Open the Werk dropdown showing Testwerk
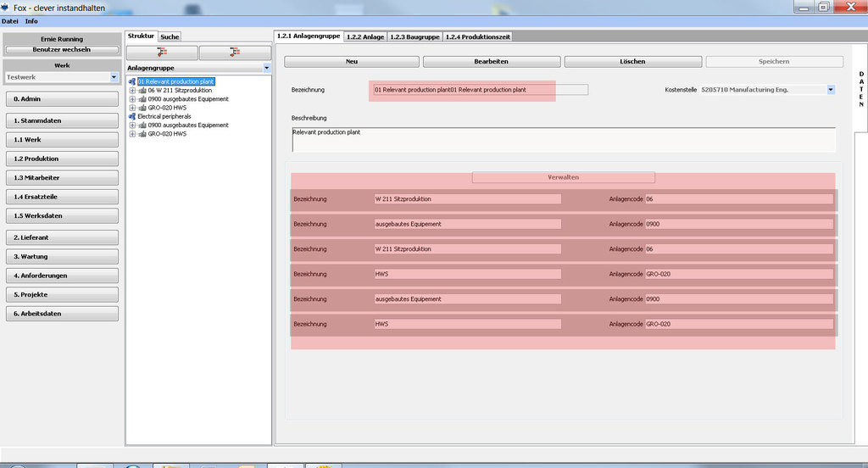The image size is (868, 468). click(x=114, y=77)
